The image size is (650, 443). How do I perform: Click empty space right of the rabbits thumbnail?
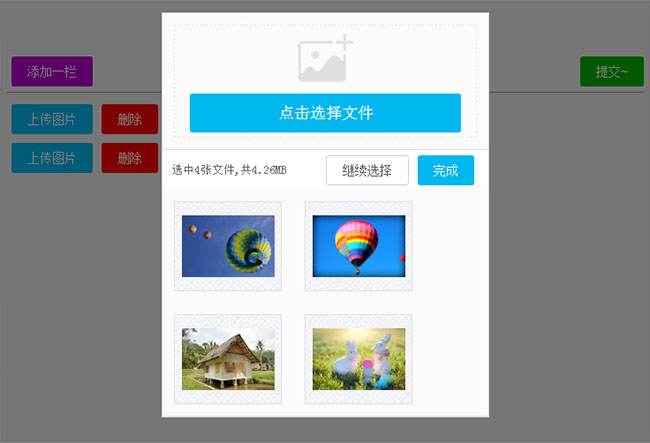[450, 359]
